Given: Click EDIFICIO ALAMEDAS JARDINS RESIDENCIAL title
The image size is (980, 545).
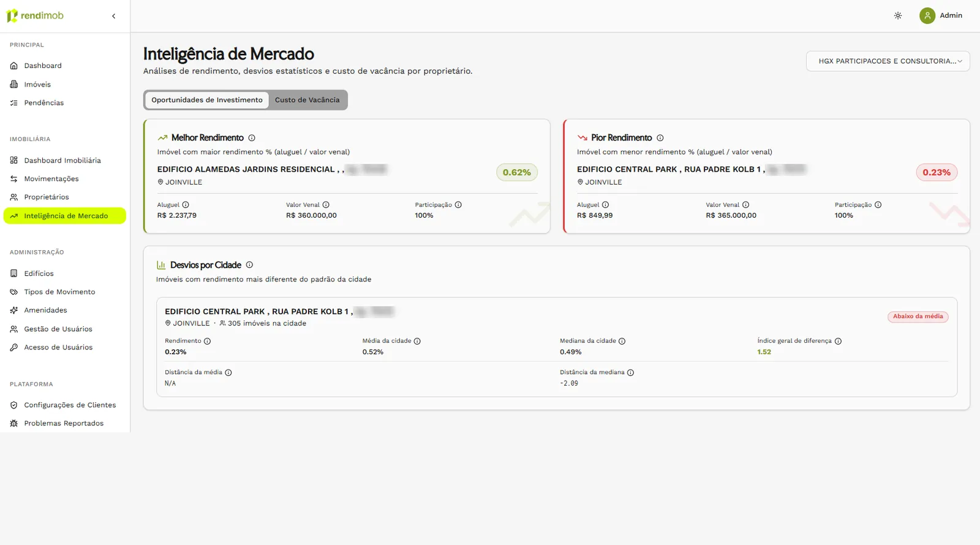Looking at the screenshot, I should point(246,169).
